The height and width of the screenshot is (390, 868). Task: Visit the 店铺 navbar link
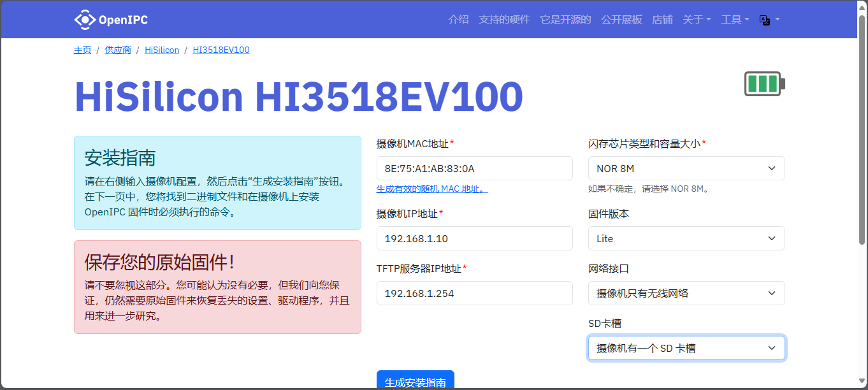(x=662, y=20)
